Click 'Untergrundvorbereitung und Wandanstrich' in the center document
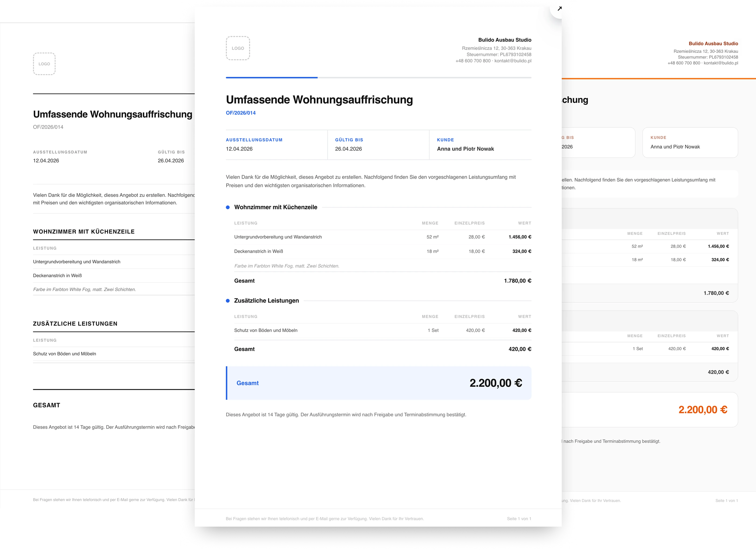 (x=278, y=237)
